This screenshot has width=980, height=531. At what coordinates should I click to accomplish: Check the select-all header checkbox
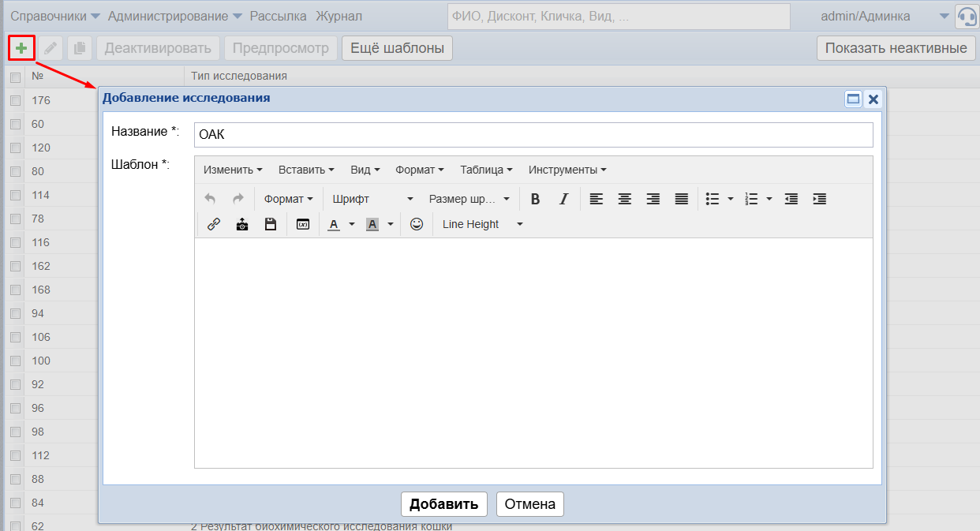[x=15, y=77]
